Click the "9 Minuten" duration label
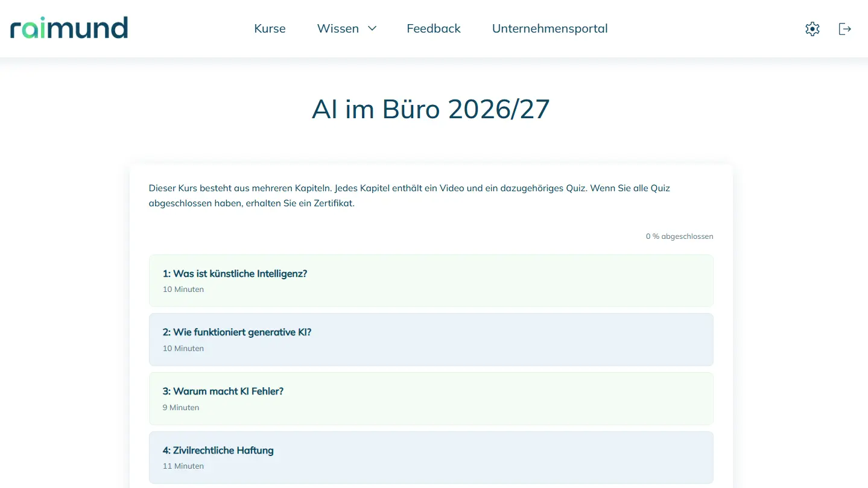This screenshot has width=868, height=488. point(181,408)
